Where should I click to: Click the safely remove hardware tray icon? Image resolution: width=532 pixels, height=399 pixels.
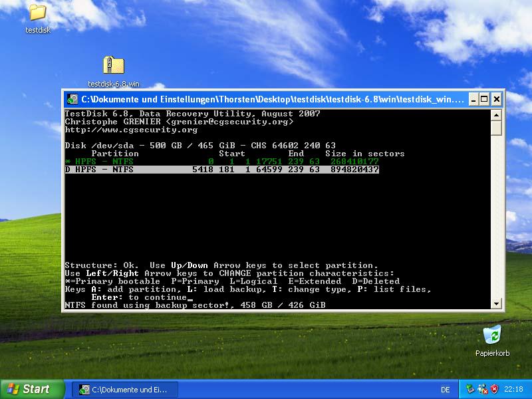(x=470, y=389)
